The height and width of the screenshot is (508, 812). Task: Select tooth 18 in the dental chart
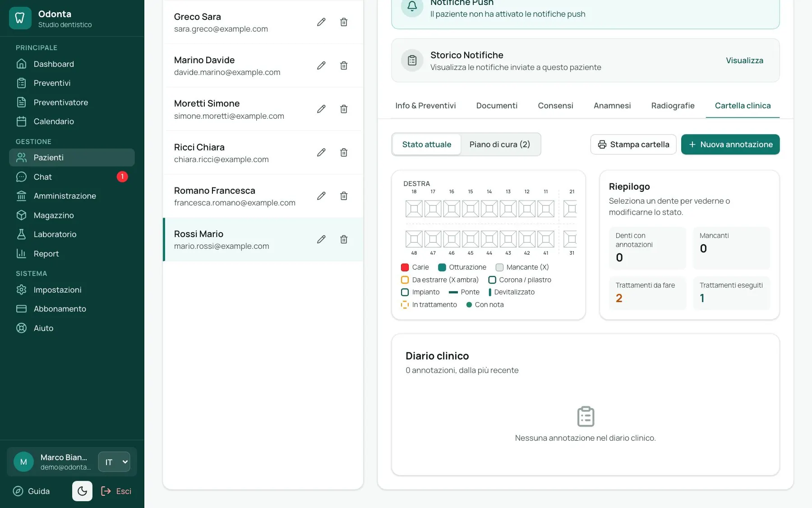tap(414, 209)
